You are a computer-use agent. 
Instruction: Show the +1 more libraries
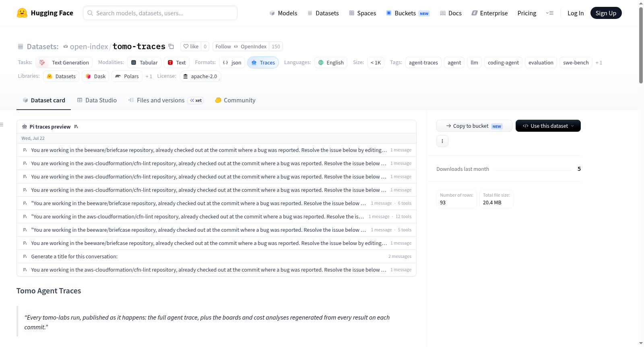click(x=149, y=76)
